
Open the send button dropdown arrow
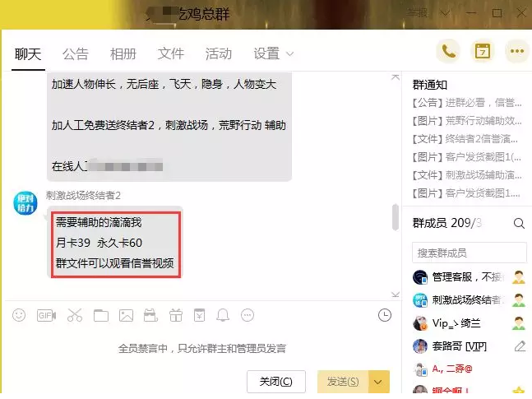point(378,382)
